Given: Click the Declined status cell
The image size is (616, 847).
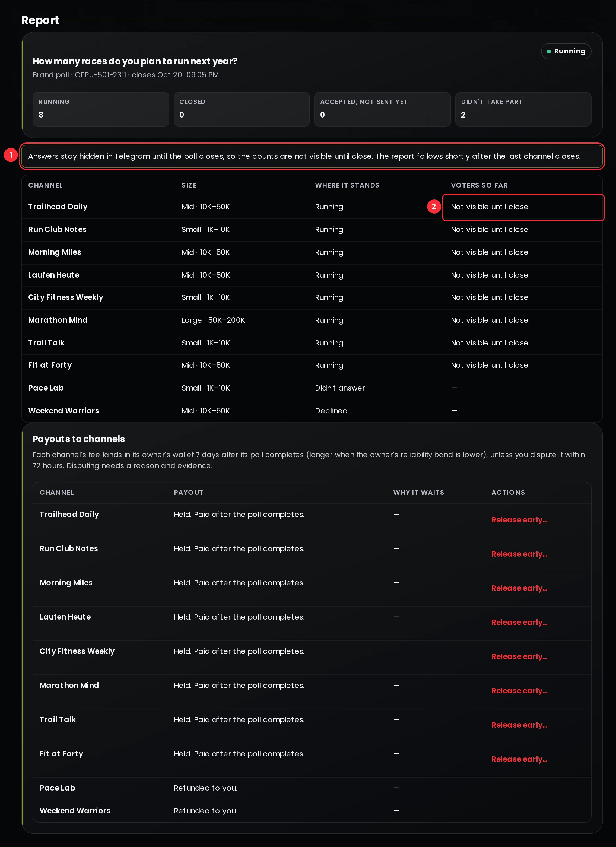Looking at the screenshot, I should click(331, 411).
